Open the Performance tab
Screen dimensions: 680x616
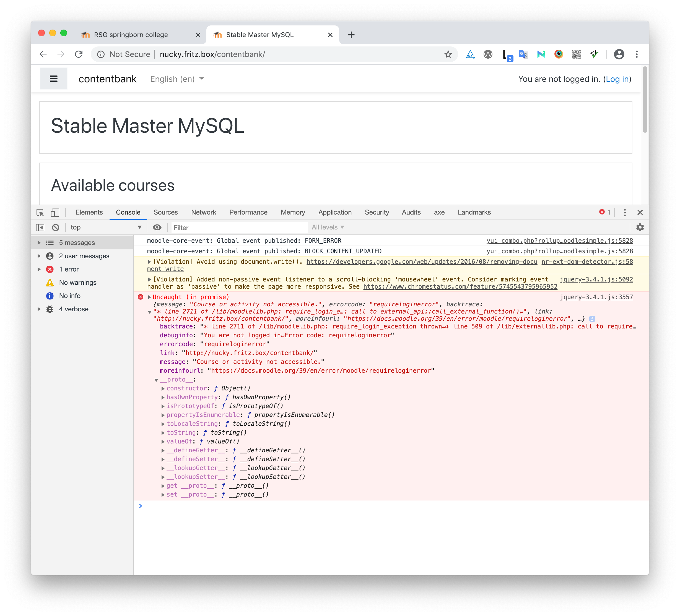point(248,212)
